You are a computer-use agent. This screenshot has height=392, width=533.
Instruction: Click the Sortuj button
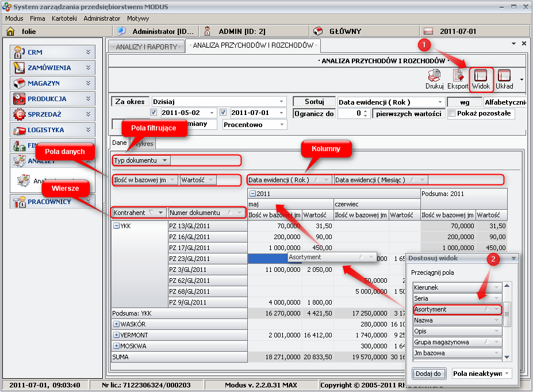click(314, 102)
